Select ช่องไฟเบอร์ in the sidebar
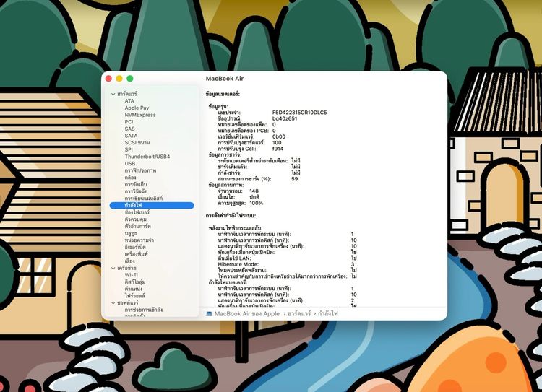Screen dimensions: 542x392 coord(137,212)
